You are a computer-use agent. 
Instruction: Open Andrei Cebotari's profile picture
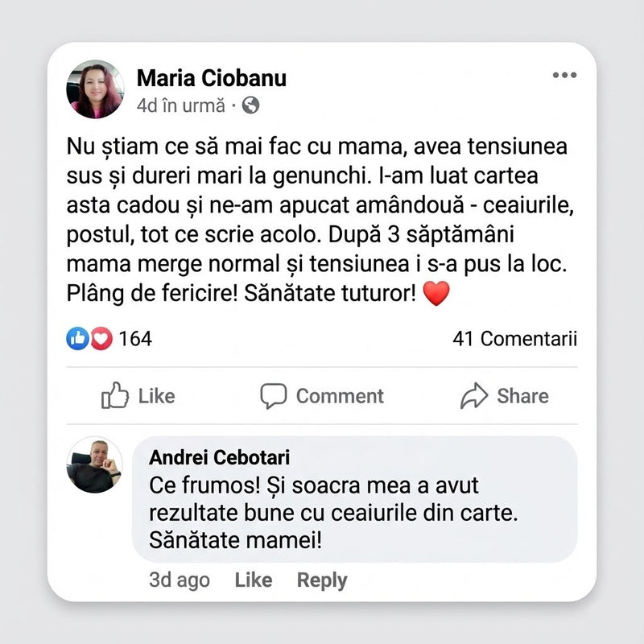coord(95,465)
